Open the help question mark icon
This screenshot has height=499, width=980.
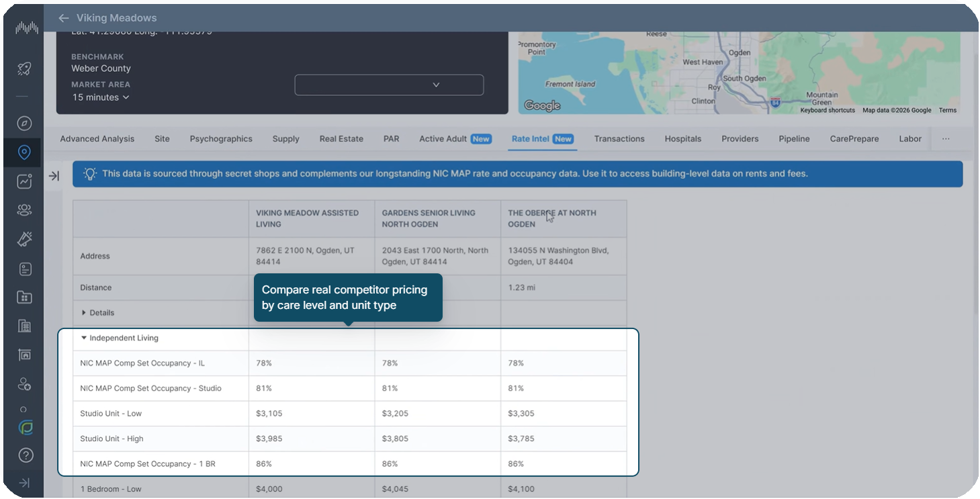[x=25, y=455]
